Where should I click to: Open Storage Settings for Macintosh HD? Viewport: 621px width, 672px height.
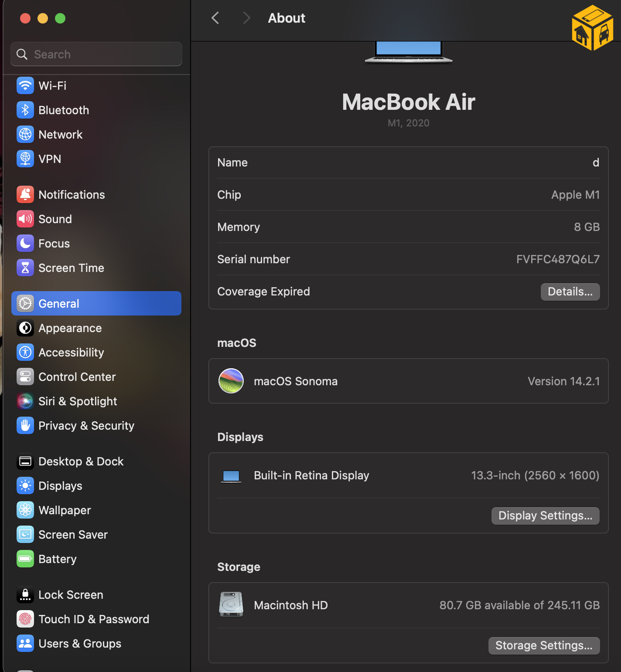point(544,645)
